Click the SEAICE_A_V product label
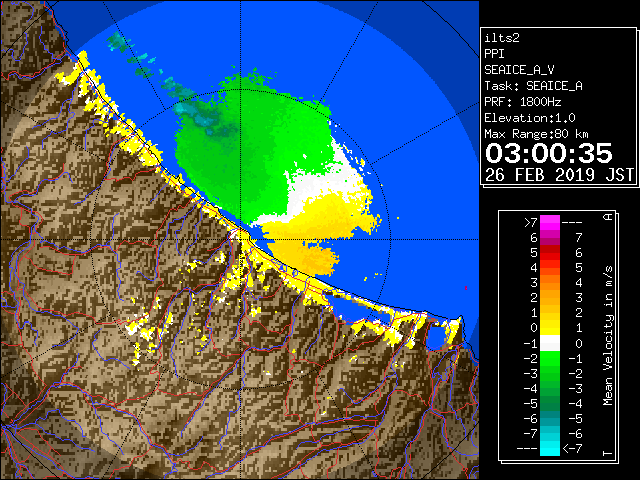Screen dimensions: 640x480 (x=519, y=70)
